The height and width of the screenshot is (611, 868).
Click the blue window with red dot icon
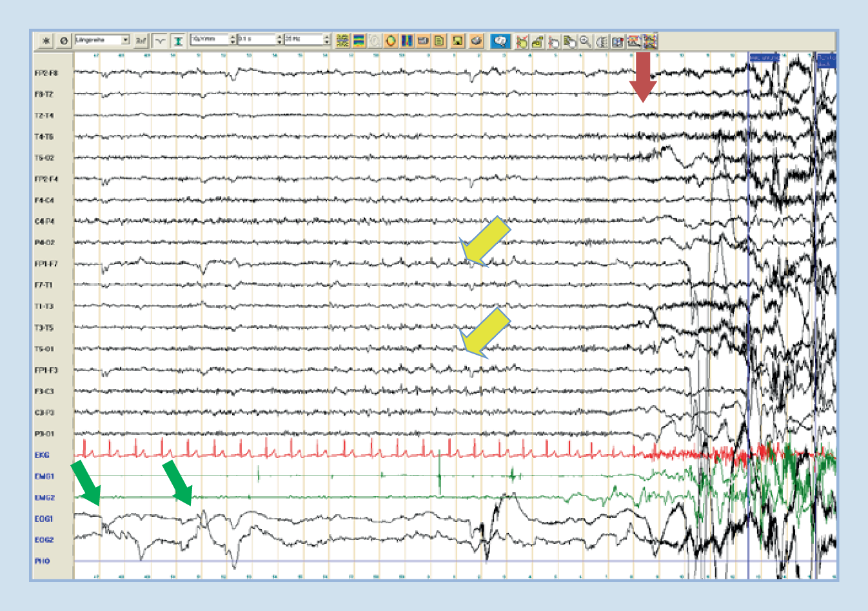[618, 42]
